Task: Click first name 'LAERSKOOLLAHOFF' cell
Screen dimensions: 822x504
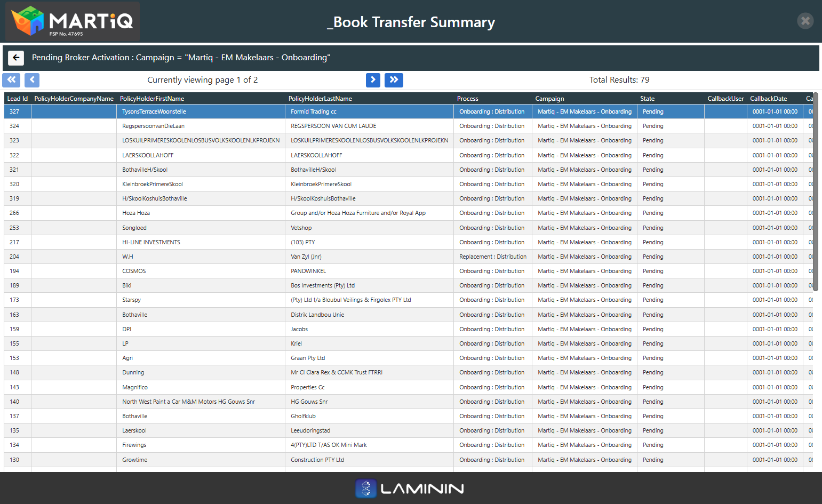Action: pyautogui.click(x=201, y=155)
